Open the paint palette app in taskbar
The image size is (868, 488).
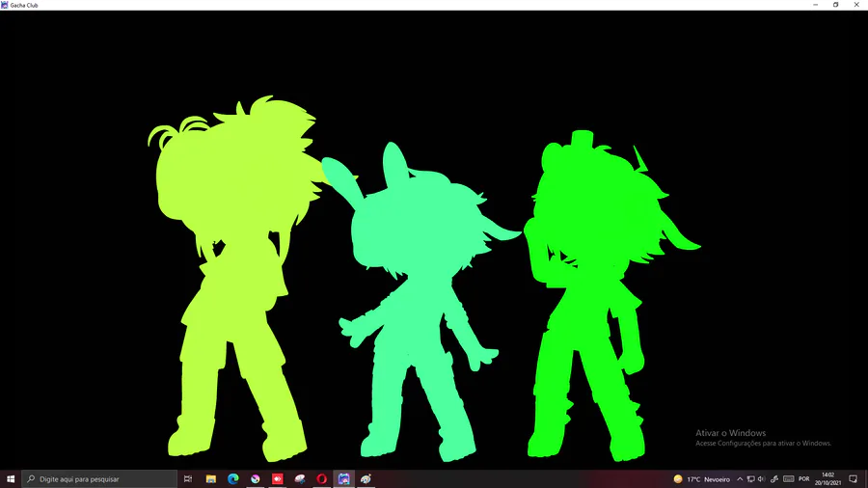coord(366,479)
